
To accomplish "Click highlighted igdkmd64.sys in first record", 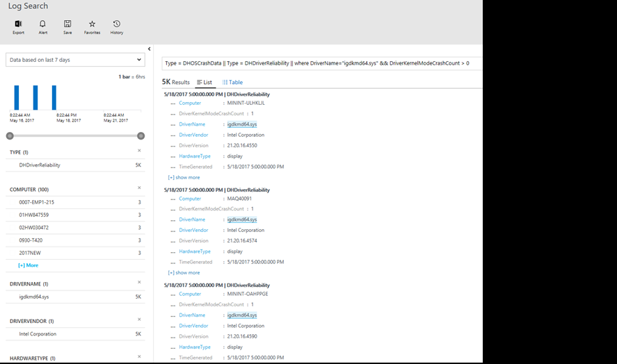I will click(x=242, y=124).
